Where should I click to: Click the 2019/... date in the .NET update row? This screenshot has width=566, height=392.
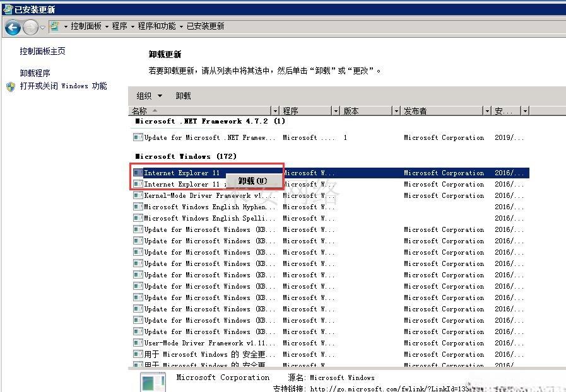tap(509, 137)
